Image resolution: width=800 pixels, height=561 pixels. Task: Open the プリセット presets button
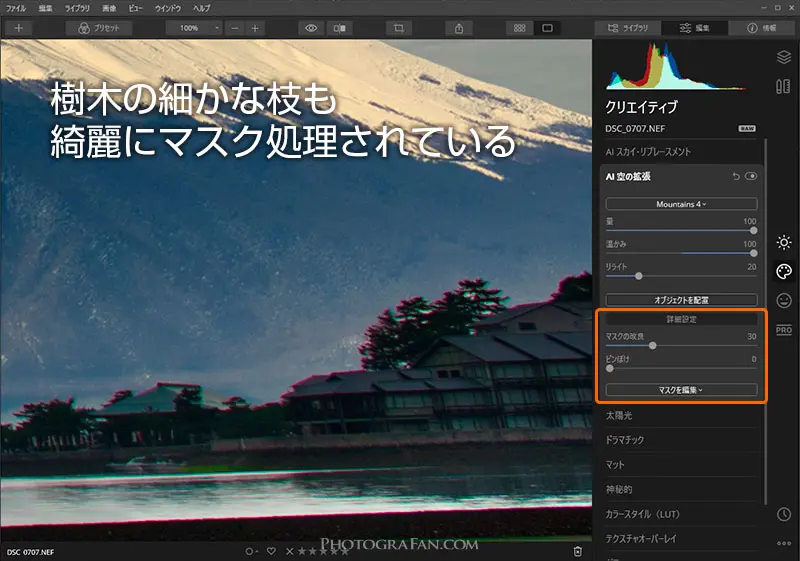point(99,28)
